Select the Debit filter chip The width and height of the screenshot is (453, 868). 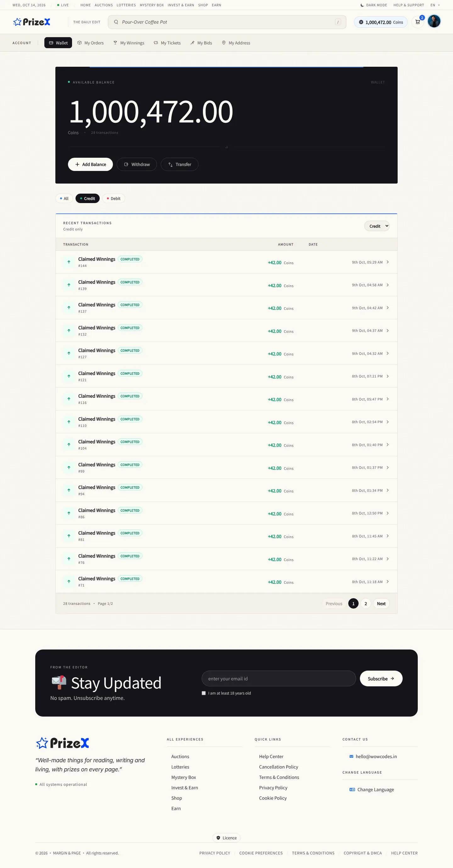pos(114,198)
